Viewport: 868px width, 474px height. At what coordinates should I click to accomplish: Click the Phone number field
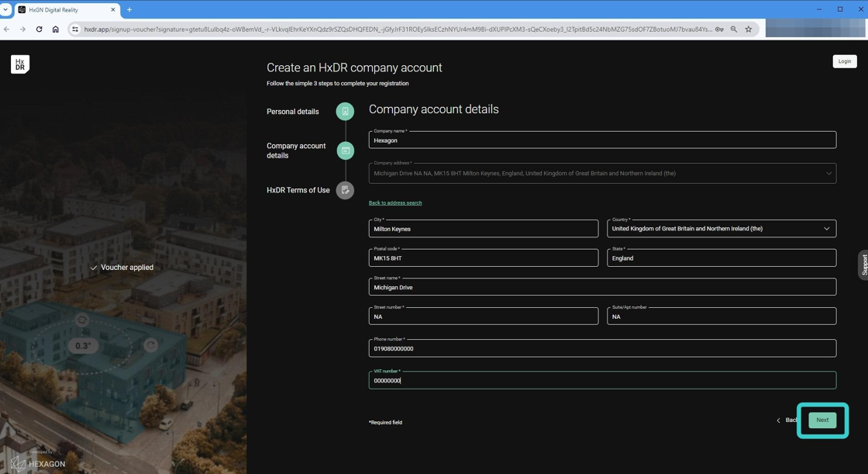602,348
